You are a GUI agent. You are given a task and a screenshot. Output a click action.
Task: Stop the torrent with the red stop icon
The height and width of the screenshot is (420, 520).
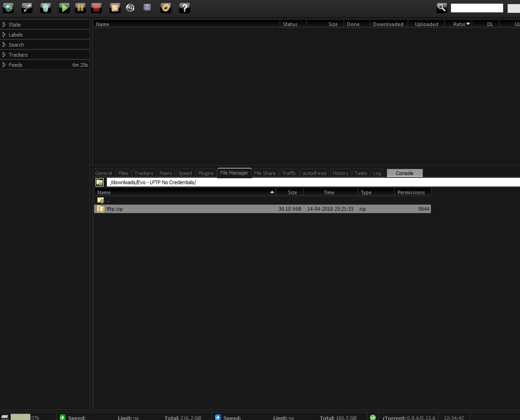pyautogui.click(x=96, y=8)
